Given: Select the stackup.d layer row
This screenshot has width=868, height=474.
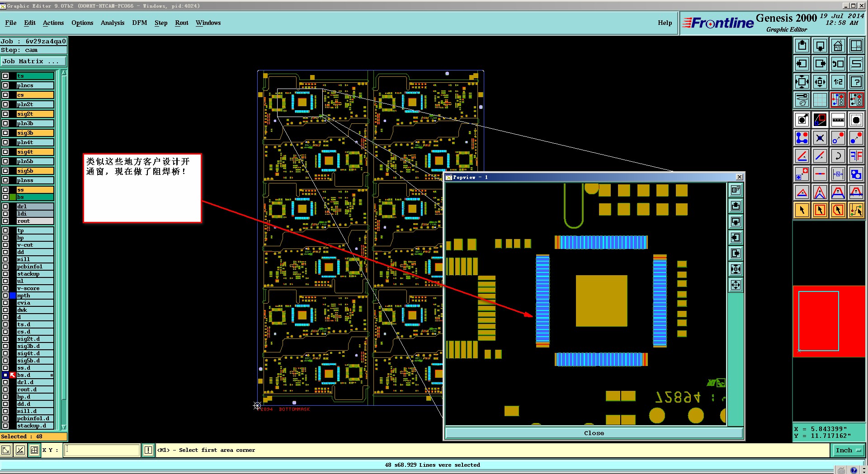Looking at the screenshot, I should tap(35, 426).
